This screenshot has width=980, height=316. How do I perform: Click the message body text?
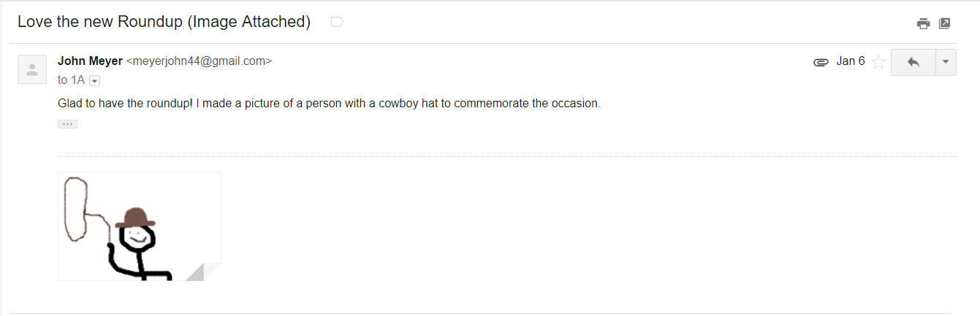tap(329, 103)
